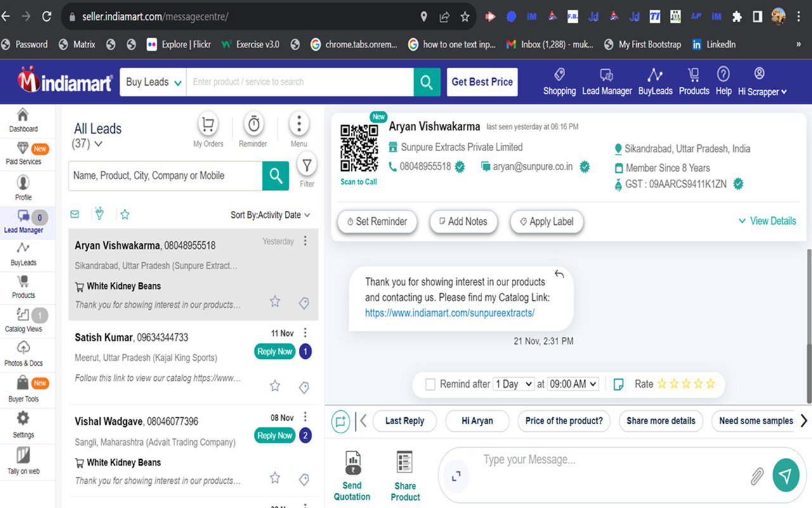Image resolution: width=812 pixels, height=508 pixels.
Task: Select Price of the product? quick reply
Action: pos(564,421)
